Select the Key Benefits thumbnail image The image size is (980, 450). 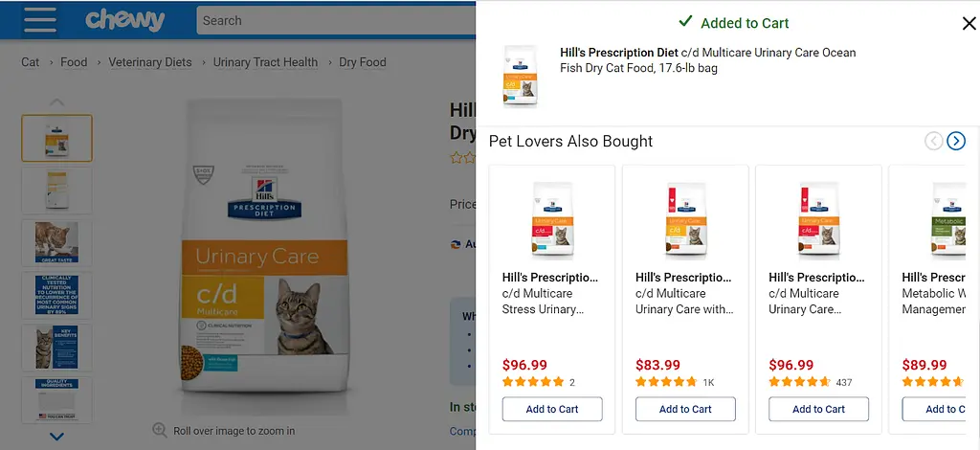tap(56, 347)
